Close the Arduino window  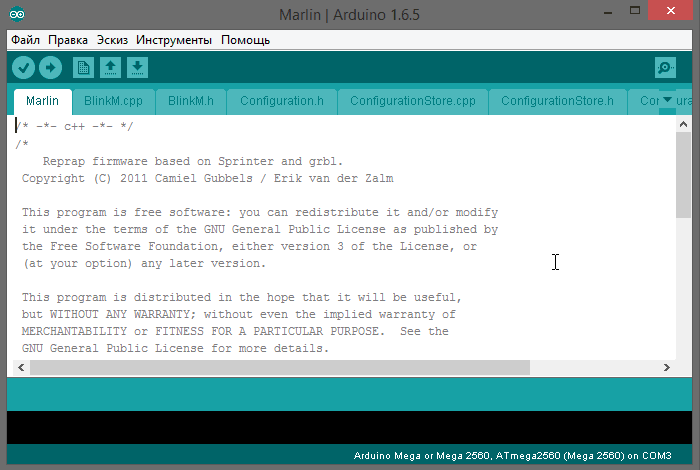(671, 10)
